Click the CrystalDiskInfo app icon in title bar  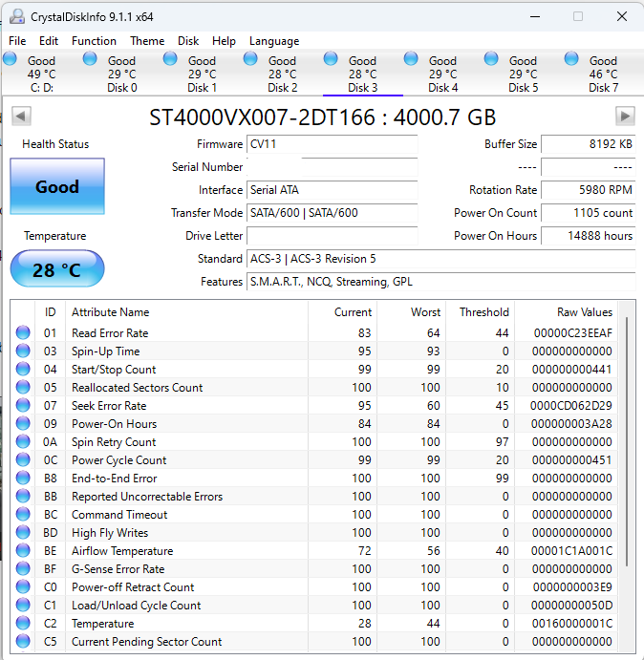[16, 16]
